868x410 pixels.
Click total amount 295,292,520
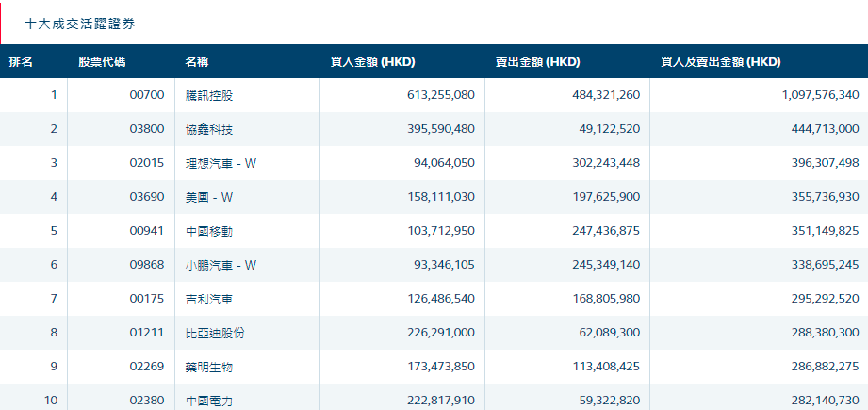[x=826, y=299]
